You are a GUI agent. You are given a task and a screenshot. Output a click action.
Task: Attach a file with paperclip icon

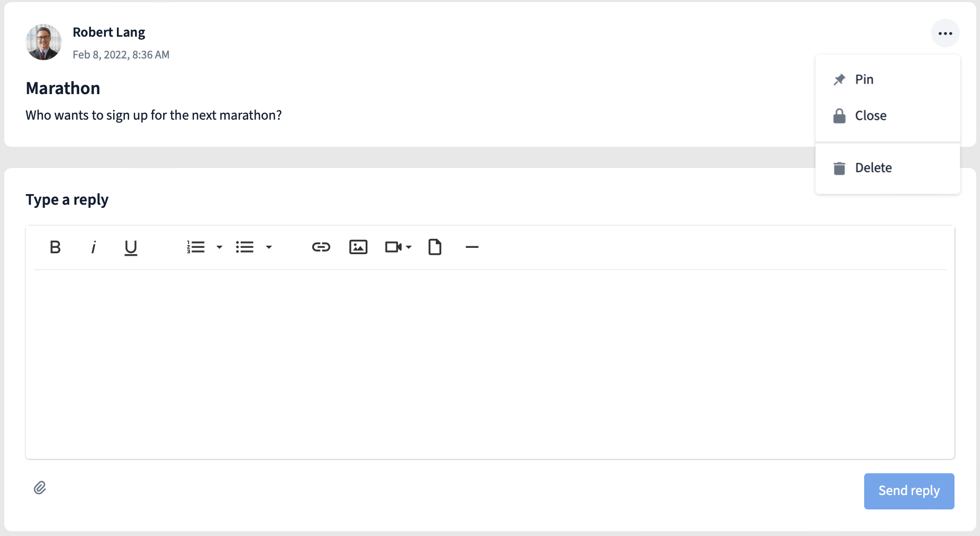[x=40, y=488]
